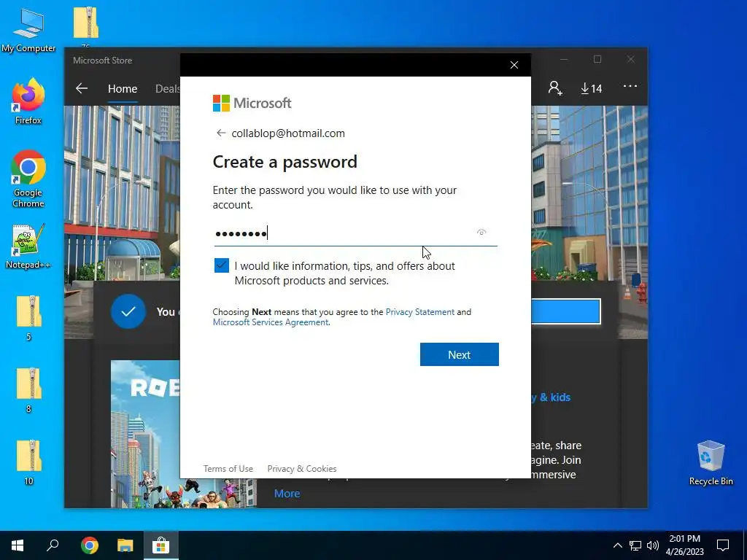The image size is (747, 560).
Task: Uncheck the Microsoft offers information checkbox
Action: tap(222, 265)
